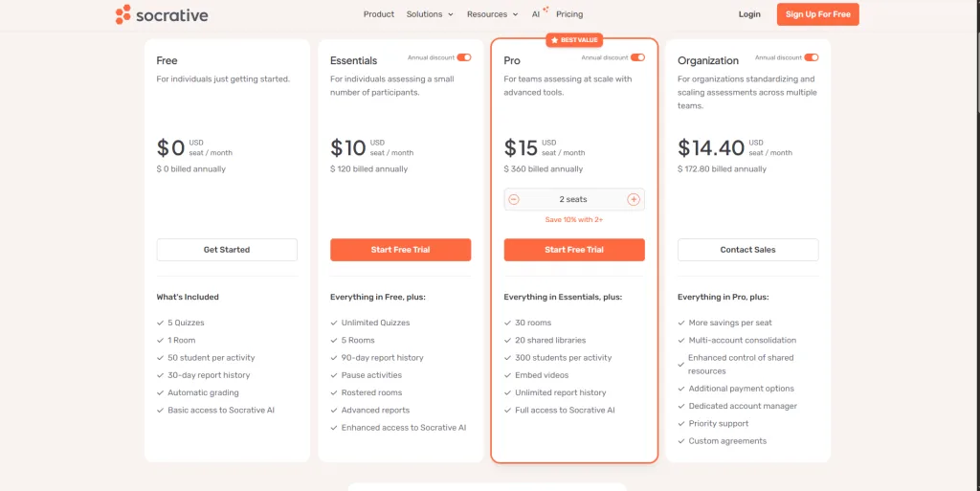Click the checkmark beside Priority support
The width and height of the screenshot is (980, 491).
pyautogui.click(x=681, y=424)
